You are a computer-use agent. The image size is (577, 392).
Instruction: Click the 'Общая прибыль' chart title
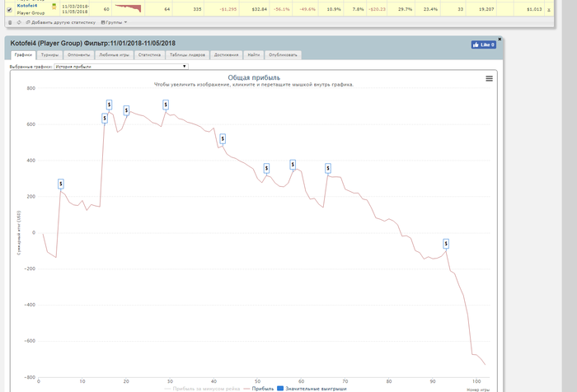click(254, 77)
